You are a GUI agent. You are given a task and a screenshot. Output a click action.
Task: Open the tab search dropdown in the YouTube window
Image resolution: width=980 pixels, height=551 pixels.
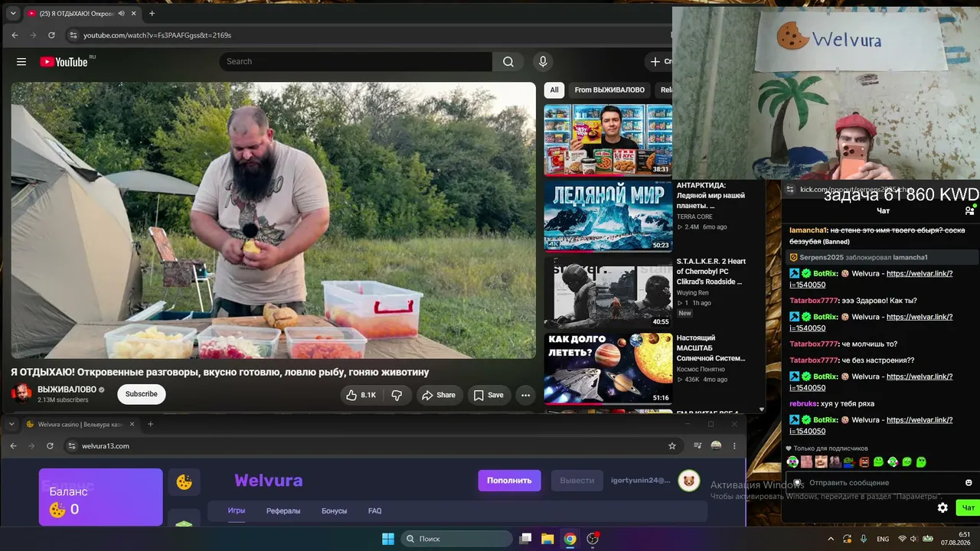(x=12, y=13)
